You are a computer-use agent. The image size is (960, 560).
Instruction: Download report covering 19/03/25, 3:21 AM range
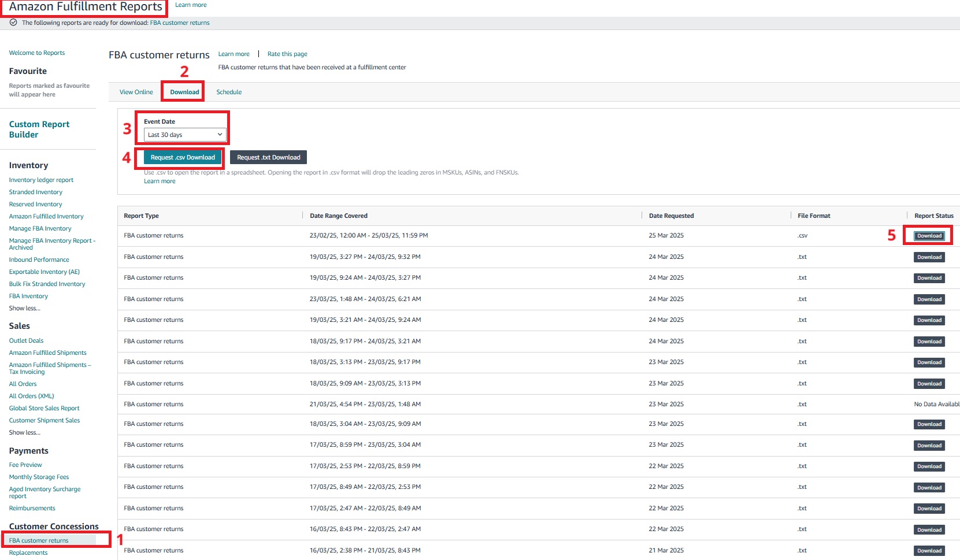tap(929, 320)
